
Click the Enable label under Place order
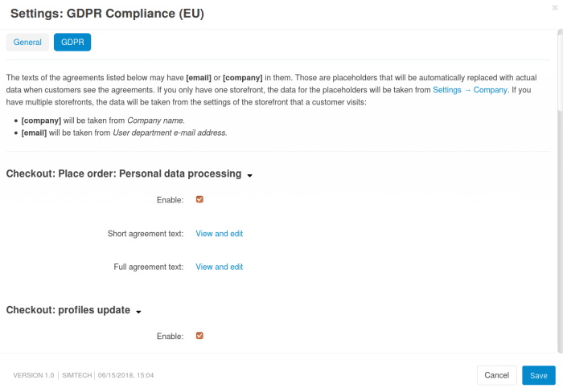point(170,199)
